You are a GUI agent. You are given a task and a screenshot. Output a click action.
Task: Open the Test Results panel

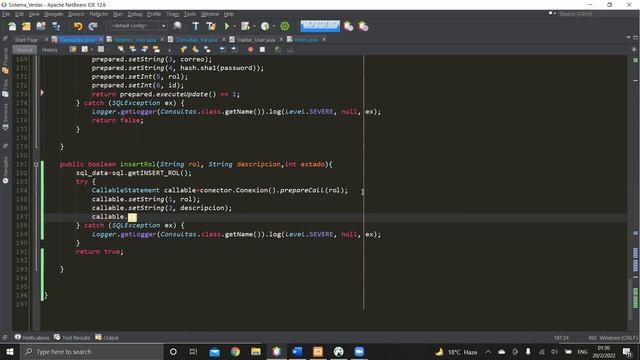pos(72,338)
